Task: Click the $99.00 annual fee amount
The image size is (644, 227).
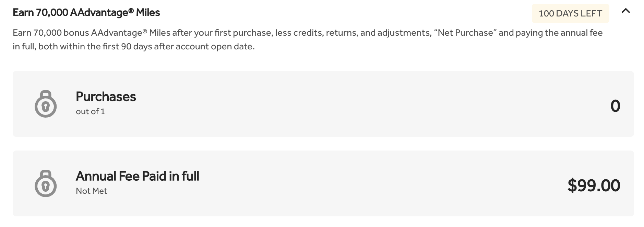Action: [594, 185]
